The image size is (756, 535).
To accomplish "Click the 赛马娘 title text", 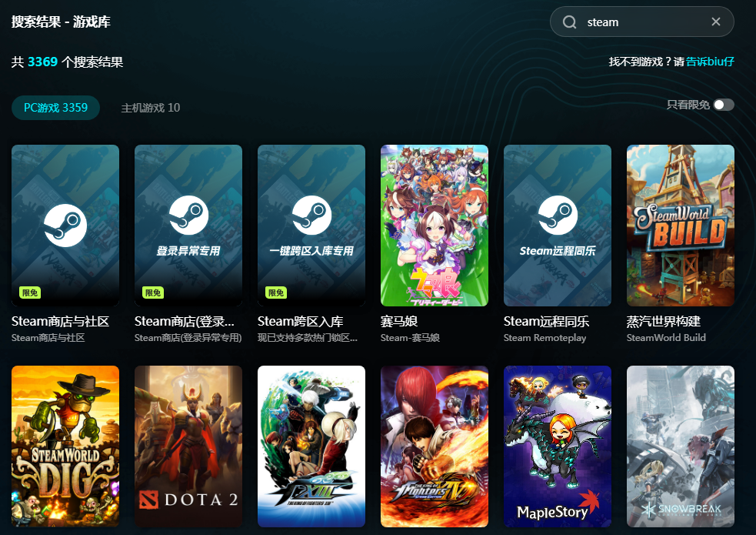I will 399,321.
